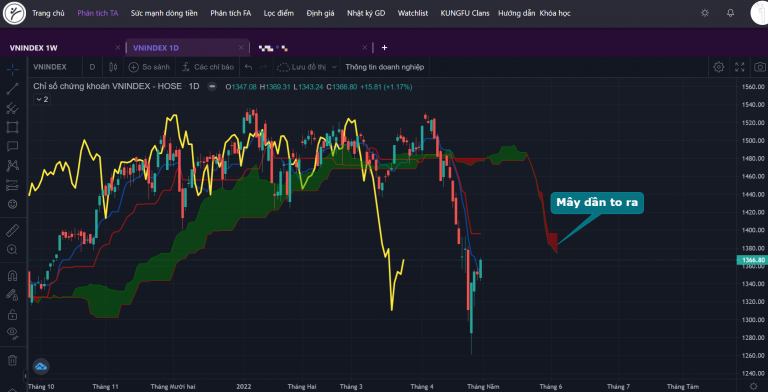This screenshot has width=768, height=392.
Task: Toggle light/dark theme sun icon
Action: pos(705,13)
